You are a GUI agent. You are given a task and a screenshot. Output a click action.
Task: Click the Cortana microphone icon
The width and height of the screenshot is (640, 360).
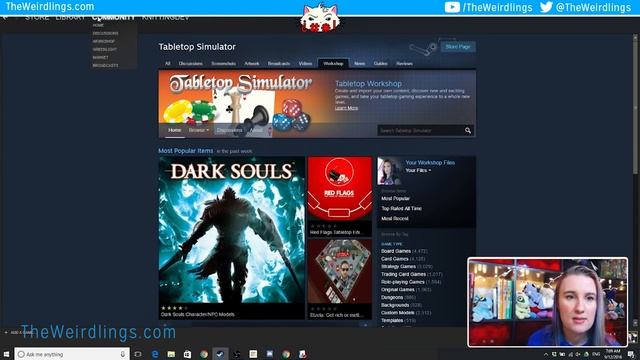(122, 354)
